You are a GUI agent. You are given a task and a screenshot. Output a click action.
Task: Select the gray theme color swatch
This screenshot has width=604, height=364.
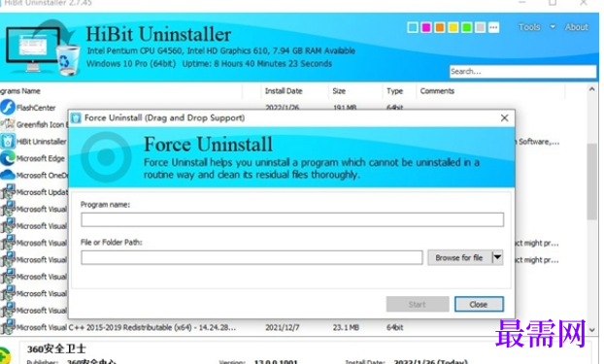pyautogui.click(x=480, y=27)
